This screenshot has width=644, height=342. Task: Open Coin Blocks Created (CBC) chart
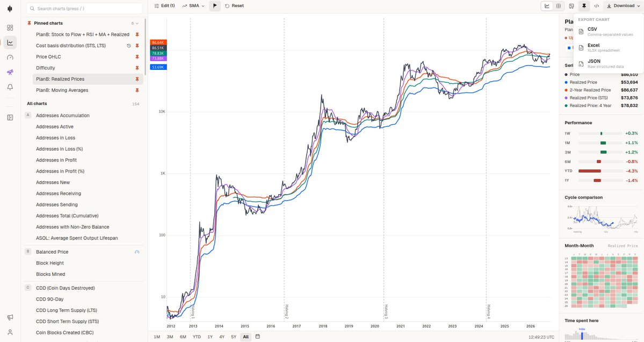[64, 332]
